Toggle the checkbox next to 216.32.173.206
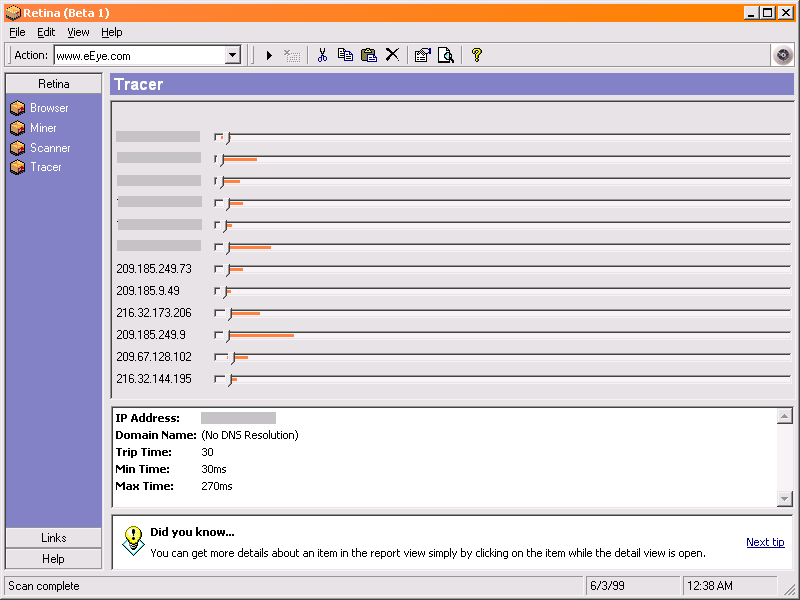 point(219,313)
